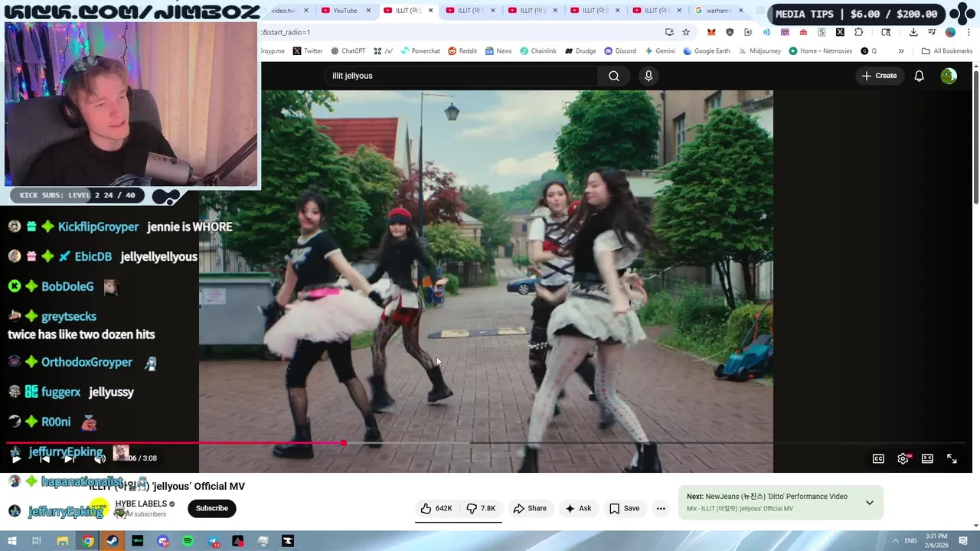Click the Ask sparkle button
Screen dimensions: 980x551
pos(578,508)
